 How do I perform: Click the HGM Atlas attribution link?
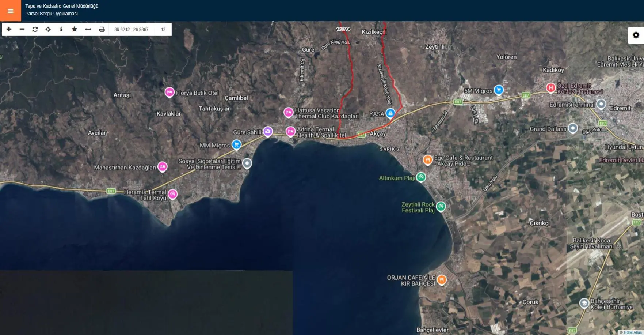(x=632, y=332)
